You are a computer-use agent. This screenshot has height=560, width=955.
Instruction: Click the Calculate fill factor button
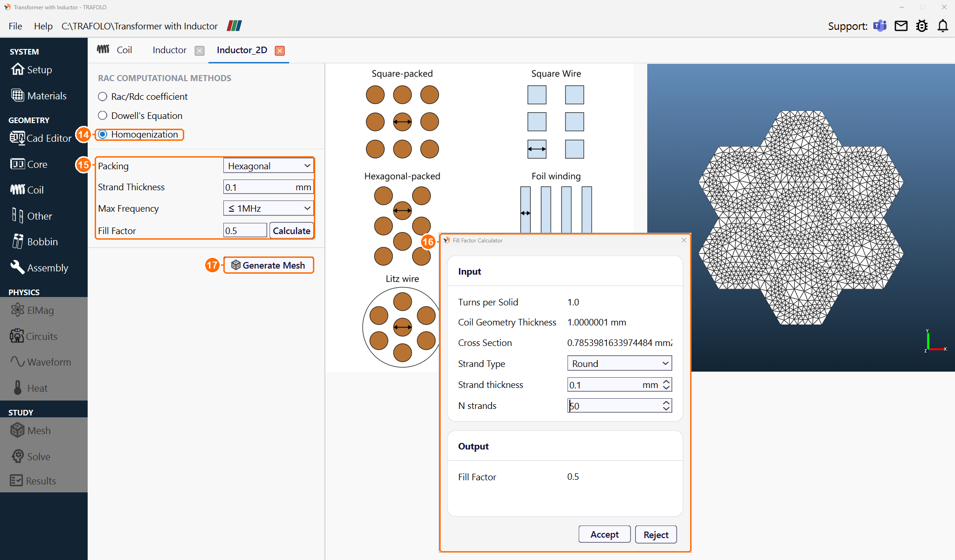click(291, 230)
